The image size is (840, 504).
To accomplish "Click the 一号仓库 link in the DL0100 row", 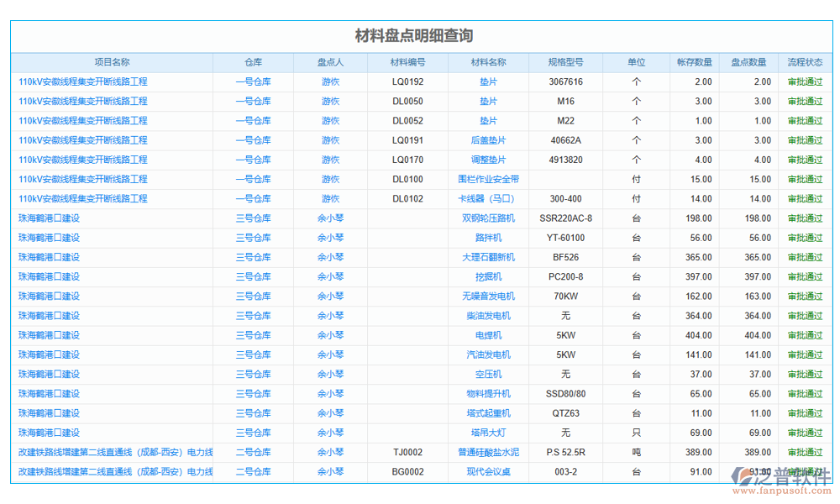I will (x=253, y=179).
